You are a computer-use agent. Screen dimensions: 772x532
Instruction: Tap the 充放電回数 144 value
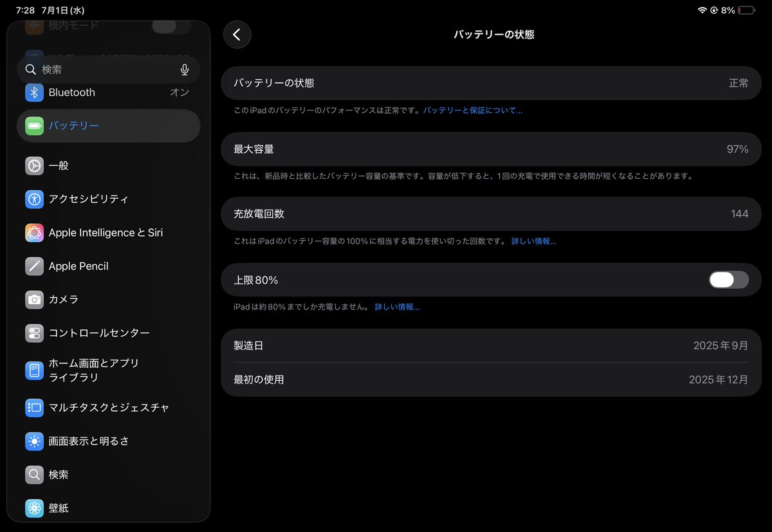tap(740, 214)
